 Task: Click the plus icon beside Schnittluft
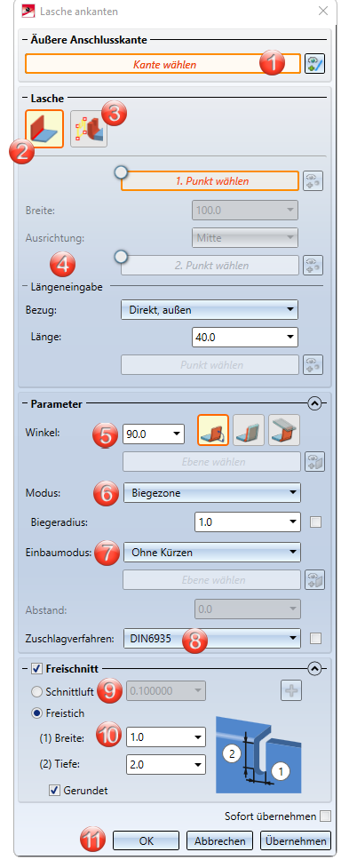(x=291, y=690)
